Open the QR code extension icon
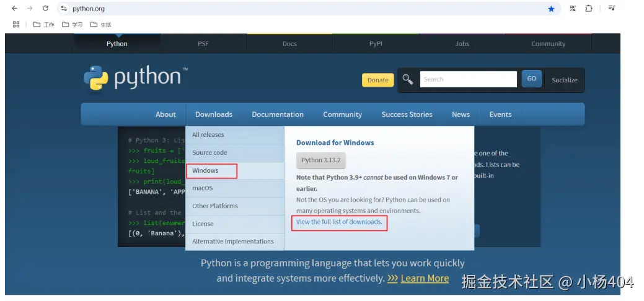Viewport: 644px width, 301px height. tap(573, 8)
